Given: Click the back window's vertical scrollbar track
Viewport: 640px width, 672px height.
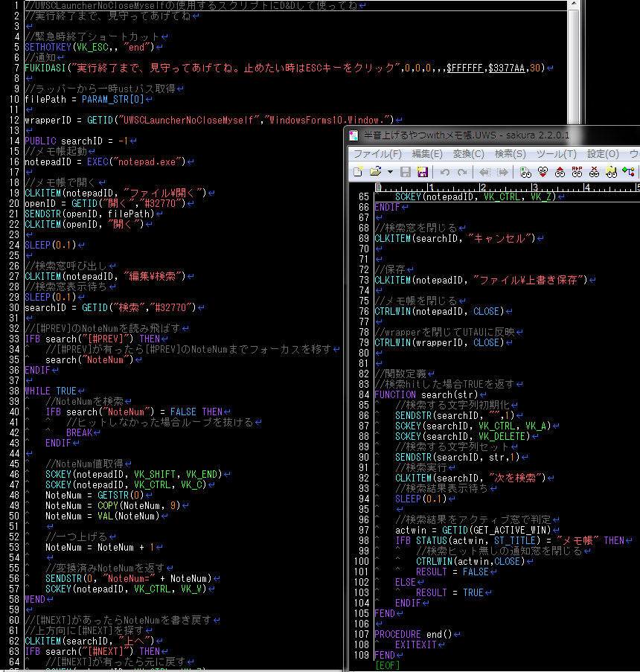Looking at the screenshot, I should click(x=574, y=66).
